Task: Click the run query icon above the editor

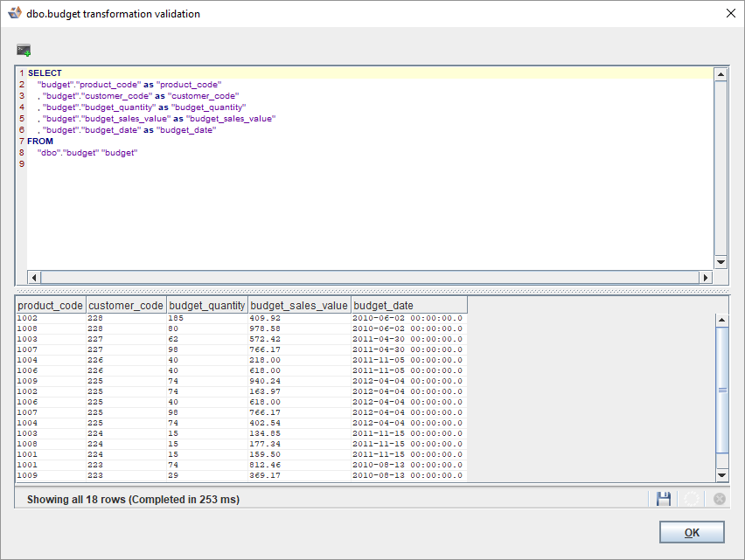Action: tap(24, 51)
